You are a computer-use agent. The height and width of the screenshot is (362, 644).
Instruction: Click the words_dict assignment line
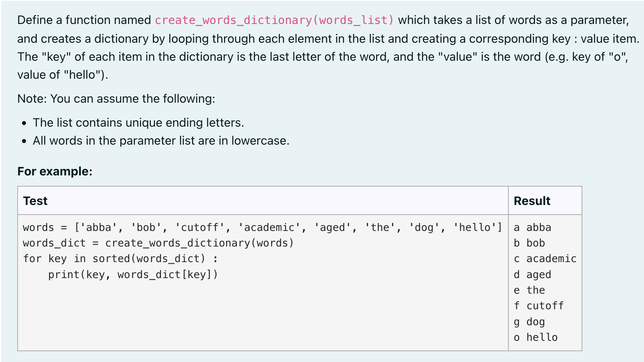[159, 243]
